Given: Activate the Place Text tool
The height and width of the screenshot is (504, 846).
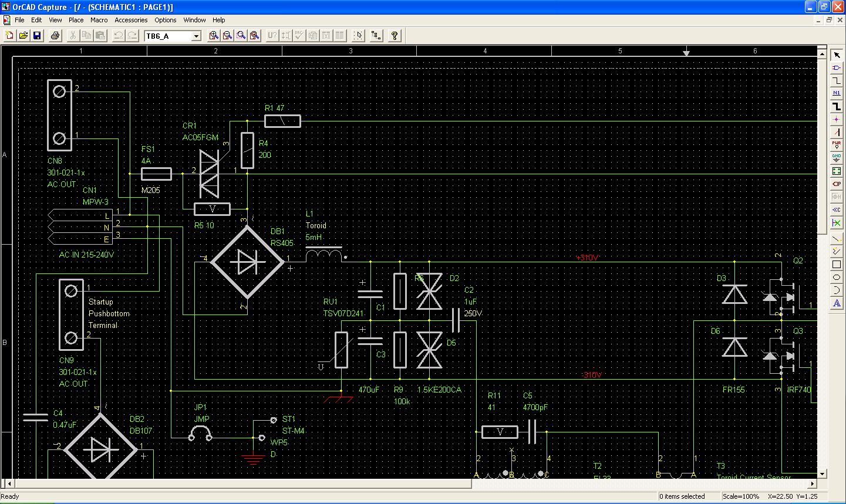Looking at the screenshot, I should click(837, 303).
